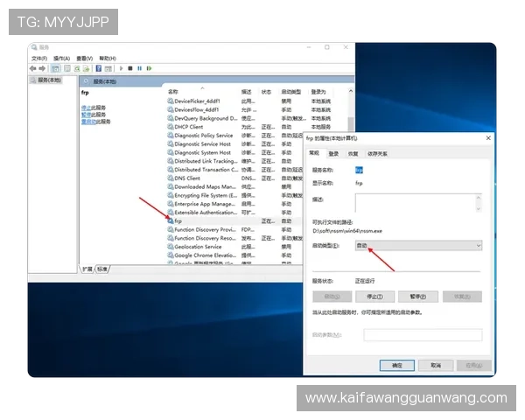Viewport: 525px width, 420px height.
Task: Click the blue Help icon in toolbar
Action: pyautogui.click(x=99, y=68)
